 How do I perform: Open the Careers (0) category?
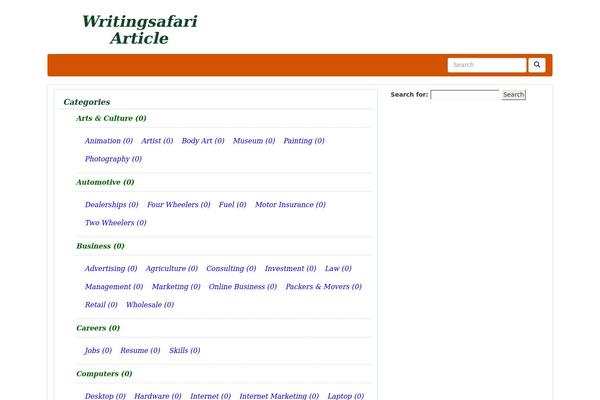98,328
